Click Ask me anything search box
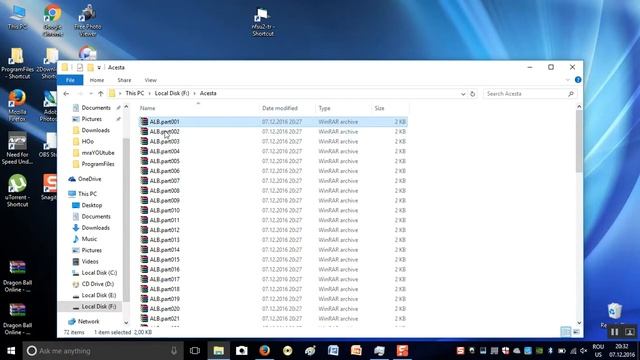Viewport: 640px width, 360px height. coord(103,351)
